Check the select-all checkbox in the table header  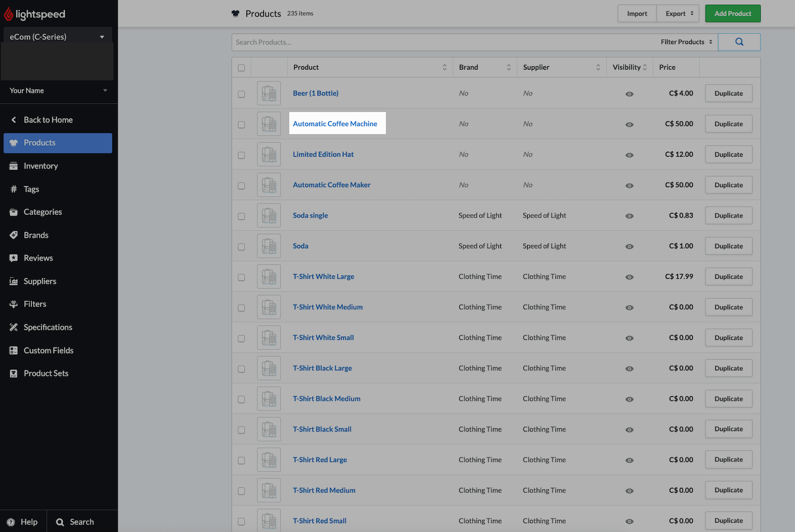pos(241,67)
